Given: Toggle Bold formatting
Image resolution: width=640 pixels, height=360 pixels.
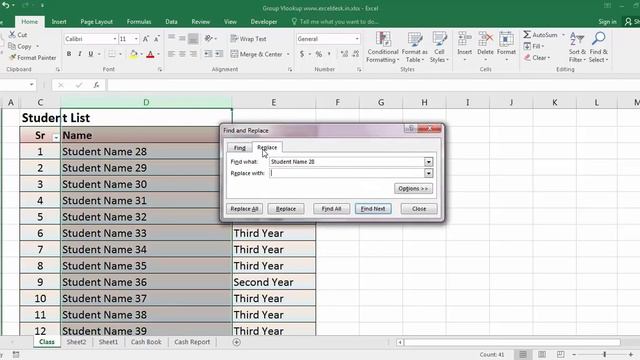Looking at the screenshot, I should click(x=69, y=54).
